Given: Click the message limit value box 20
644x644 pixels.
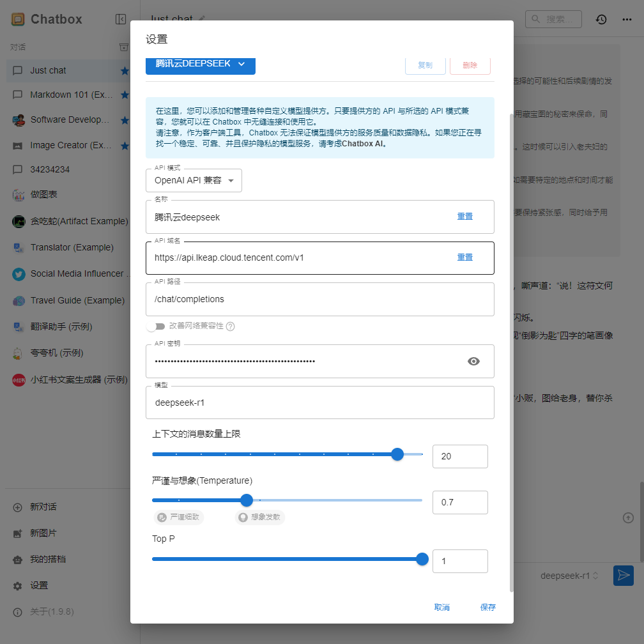Looking at the screenshot, I should [x=460, y=456].
